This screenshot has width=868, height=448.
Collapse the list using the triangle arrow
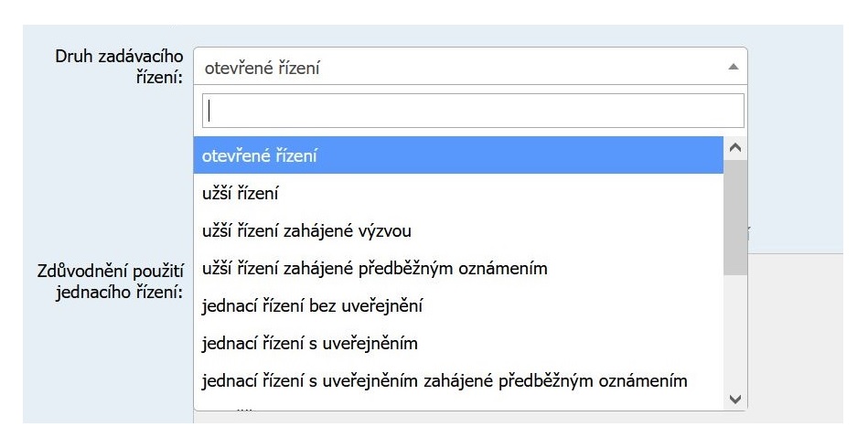point(733,67)
